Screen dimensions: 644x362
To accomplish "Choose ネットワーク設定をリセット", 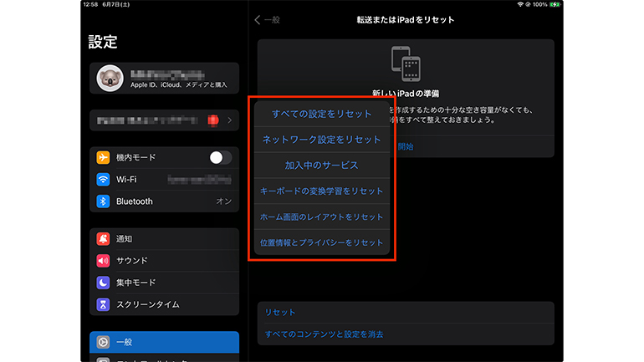I will (x=322, y=140).
